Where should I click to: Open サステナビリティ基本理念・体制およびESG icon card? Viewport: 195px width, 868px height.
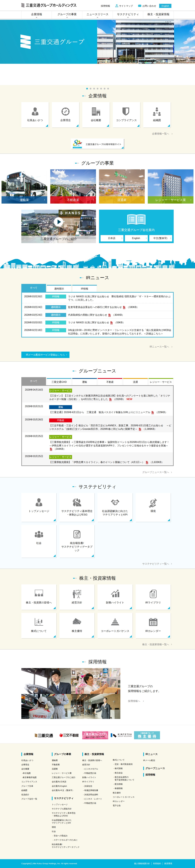click(77, 507)
